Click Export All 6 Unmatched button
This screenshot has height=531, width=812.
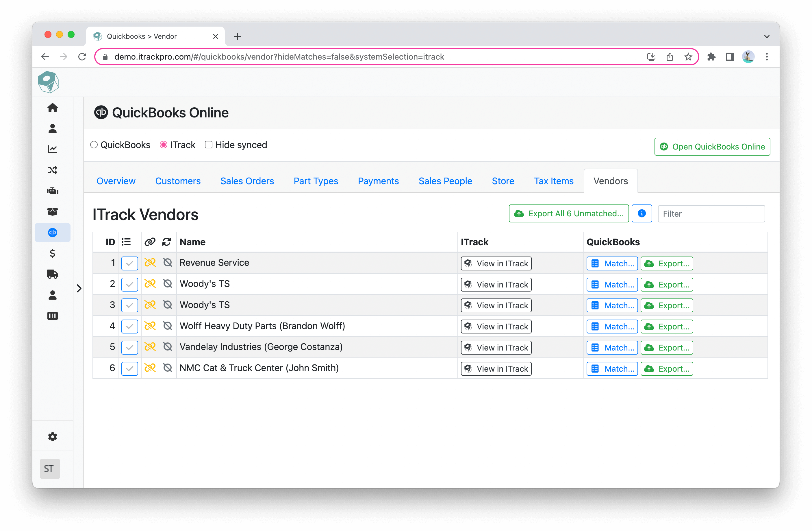pos(569,213)
